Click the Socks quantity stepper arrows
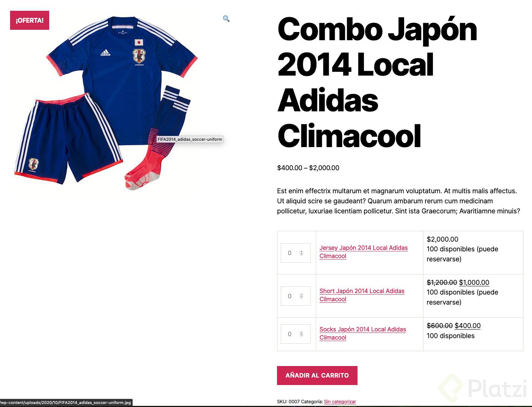 [x=302, y=334]
